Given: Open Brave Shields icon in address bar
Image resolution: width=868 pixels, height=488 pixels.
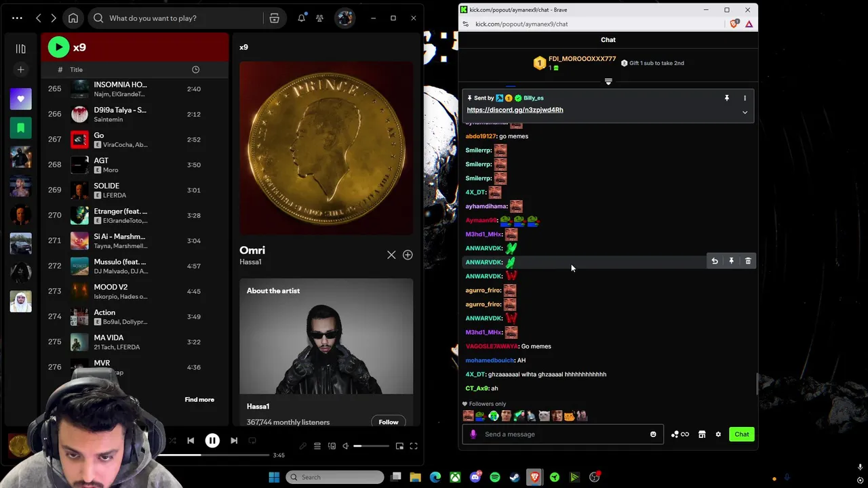Looking at the screenshot, I should [x=734, y=24].
